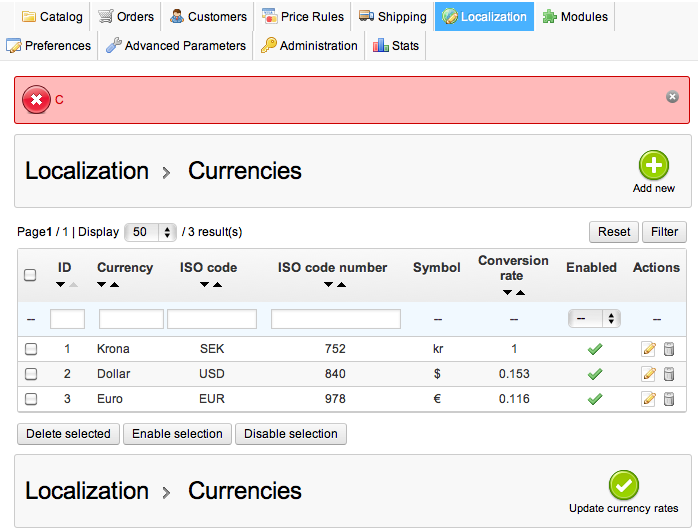Focus the ISO code number filter field
The height and width of the screenshot is (532, 698).
(336, 319)
